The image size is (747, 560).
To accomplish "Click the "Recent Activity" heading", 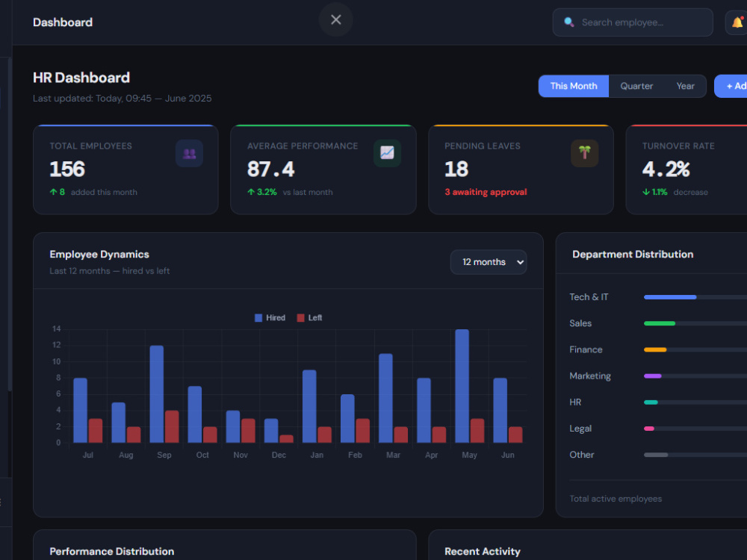I will (482, 552).
